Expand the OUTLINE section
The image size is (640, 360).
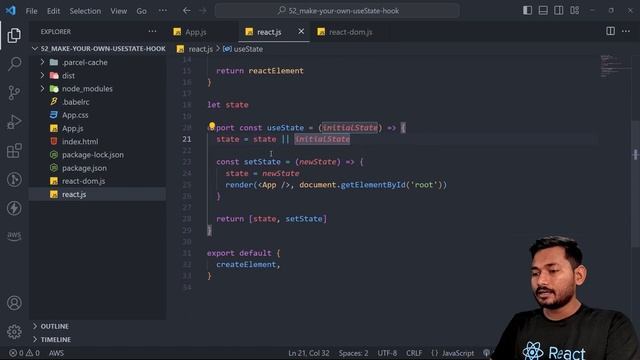(x=98, y=326)
